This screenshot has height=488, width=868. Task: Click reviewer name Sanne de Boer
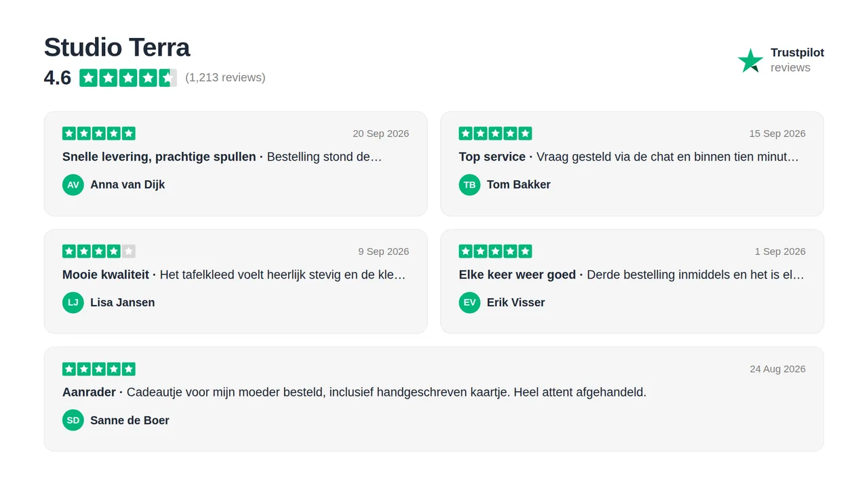tap(130, 420)
